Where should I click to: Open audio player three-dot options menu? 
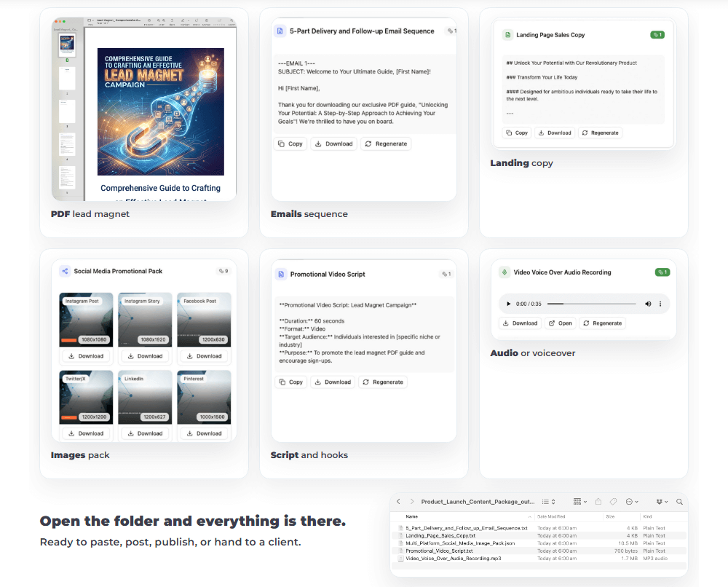(660, 304)
